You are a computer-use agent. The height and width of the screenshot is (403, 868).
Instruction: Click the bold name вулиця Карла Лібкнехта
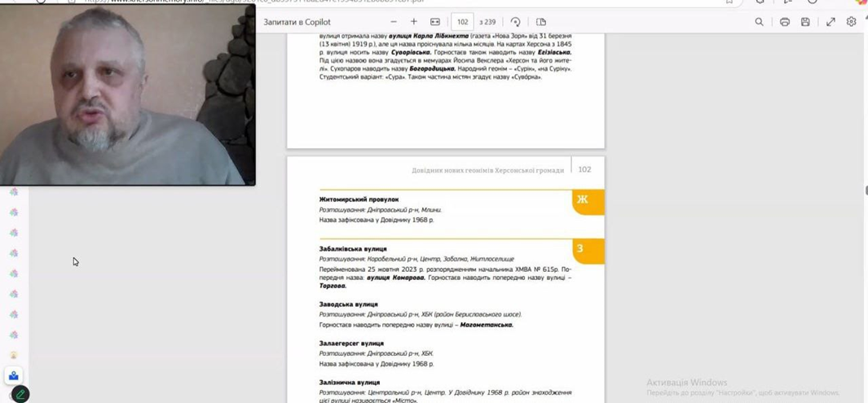click(x=429, y=35)
